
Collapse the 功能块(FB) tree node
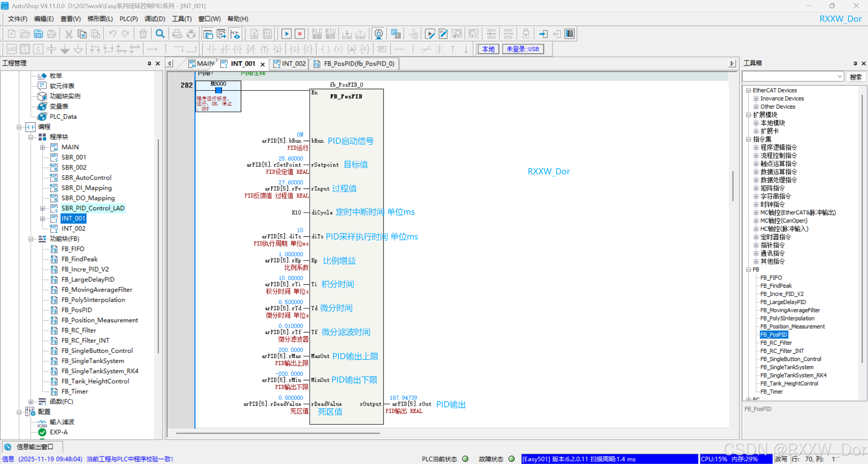point(31,239)
